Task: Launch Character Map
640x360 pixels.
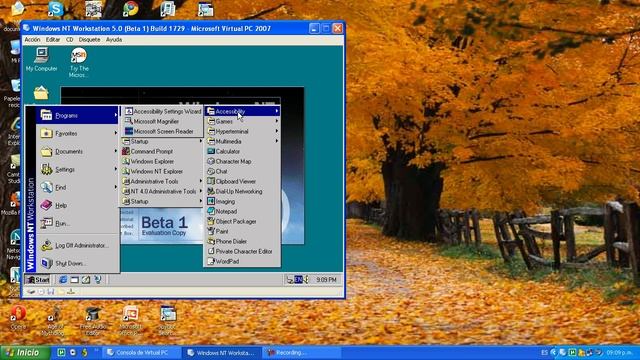Action: coord(242,161)
